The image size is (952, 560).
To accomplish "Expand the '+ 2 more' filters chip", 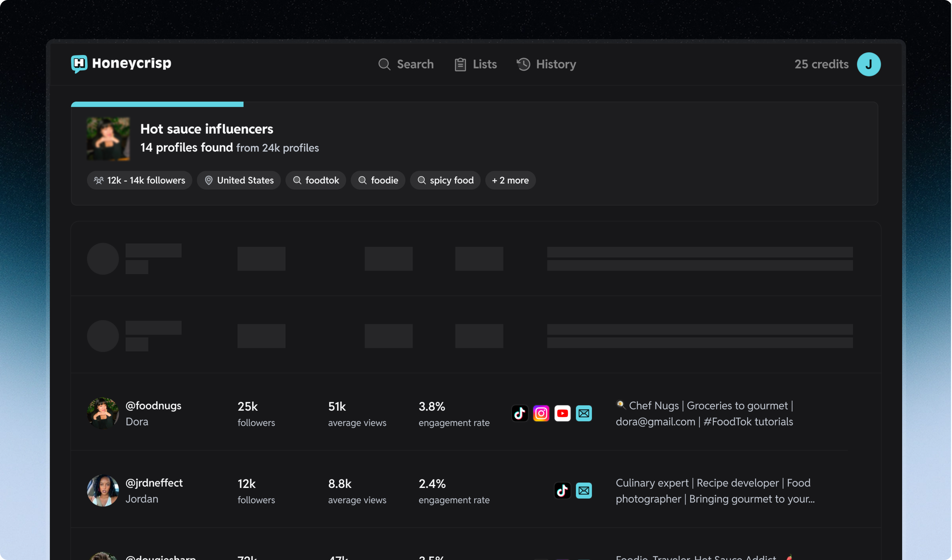I will click(x=510, y=180).
